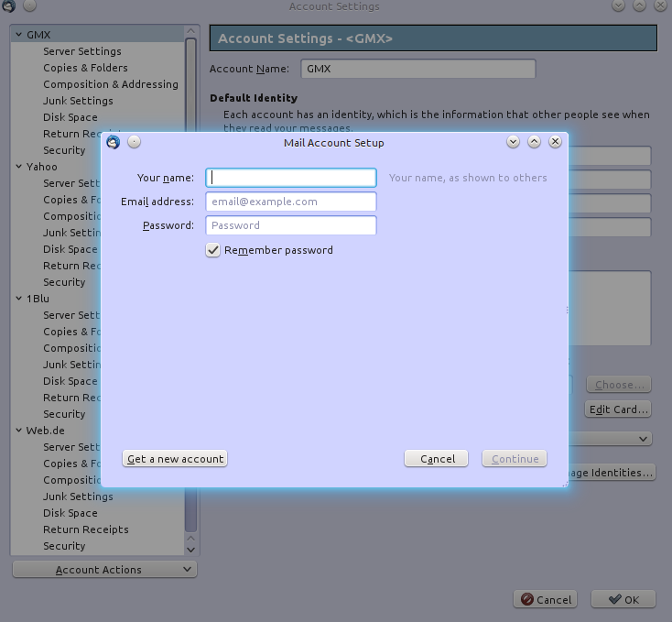Minimize the Mail Account Setup dialog
672x622 pixels.
click(513, 142)
